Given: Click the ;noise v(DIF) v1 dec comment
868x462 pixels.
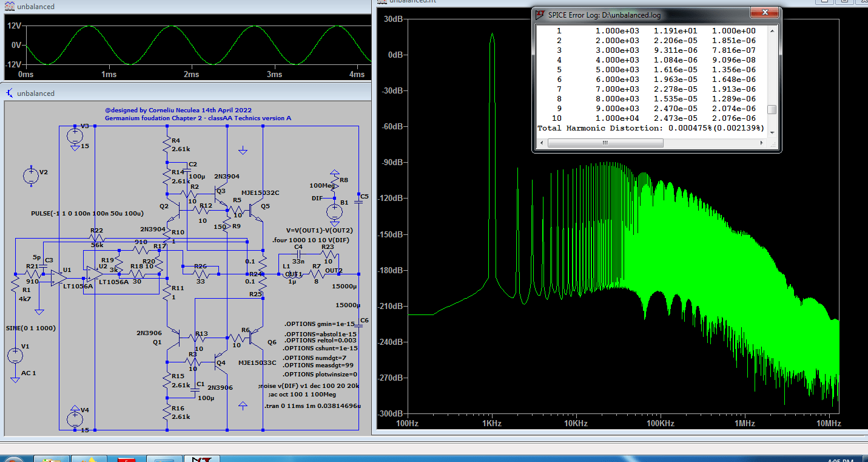Looking at the screenshot, I should 308,386.
